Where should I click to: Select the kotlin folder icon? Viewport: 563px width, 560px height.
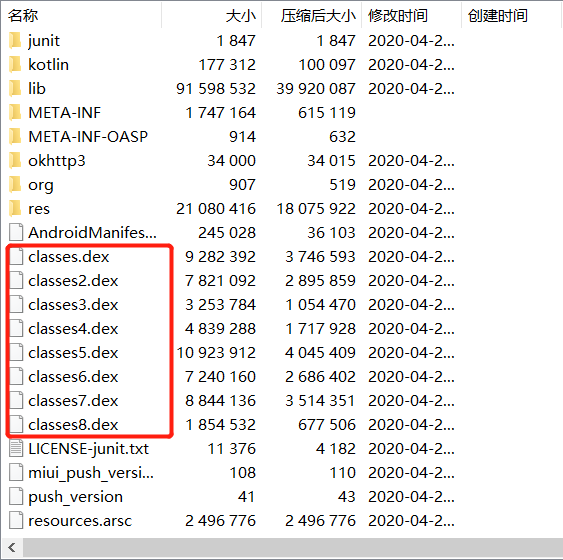[15, 64]
